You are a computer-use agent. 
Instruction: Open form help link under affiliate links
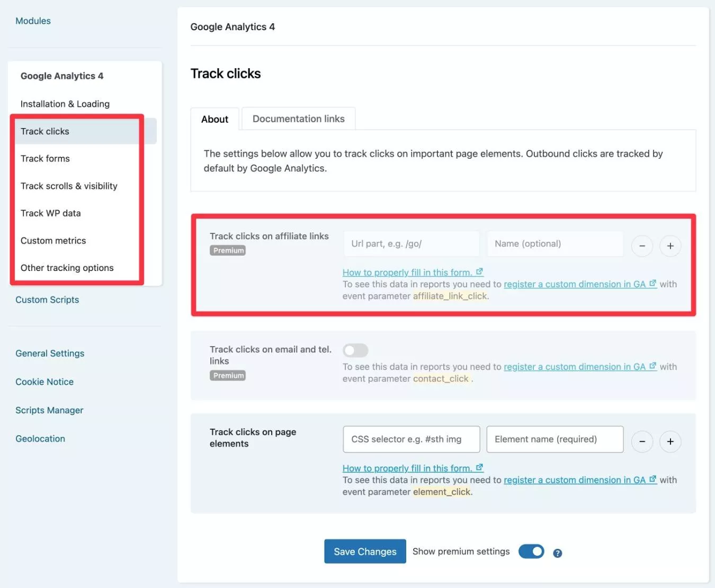413,273
